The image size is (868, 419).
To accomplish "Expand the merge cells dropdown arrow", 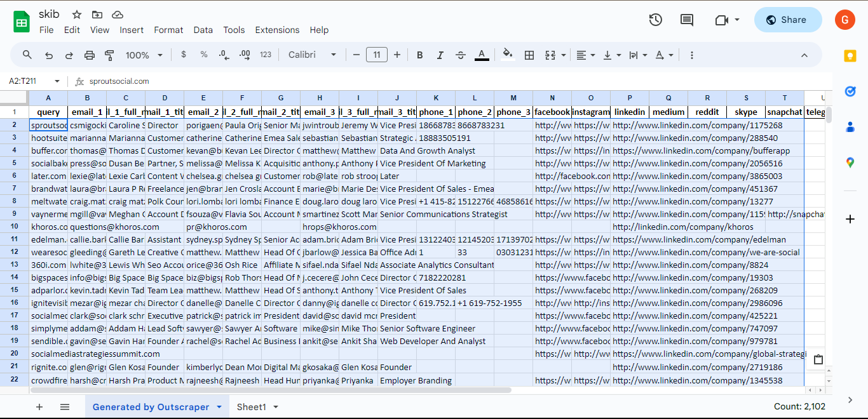I will (x=563, y=55).
